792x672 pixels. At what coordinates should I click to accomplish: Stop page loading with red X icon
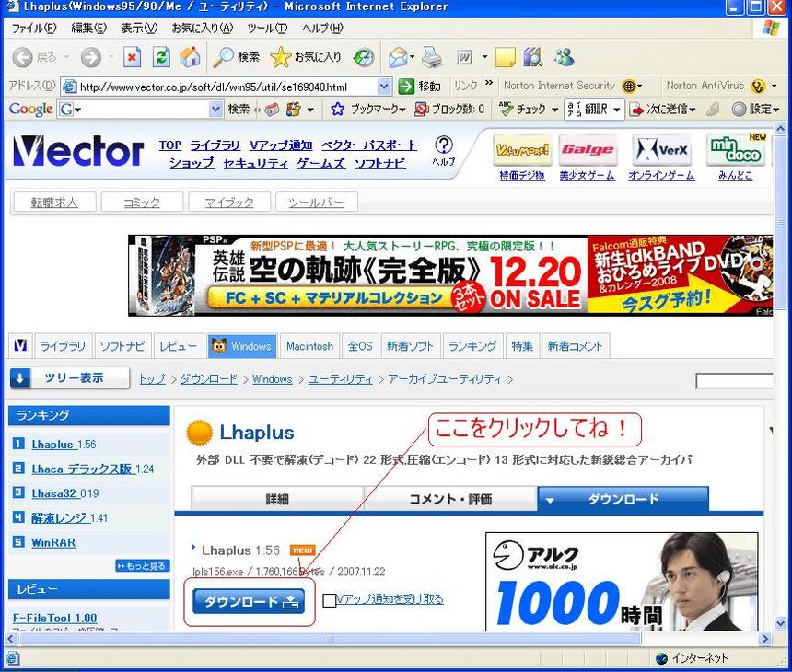(x=132, y=57)
